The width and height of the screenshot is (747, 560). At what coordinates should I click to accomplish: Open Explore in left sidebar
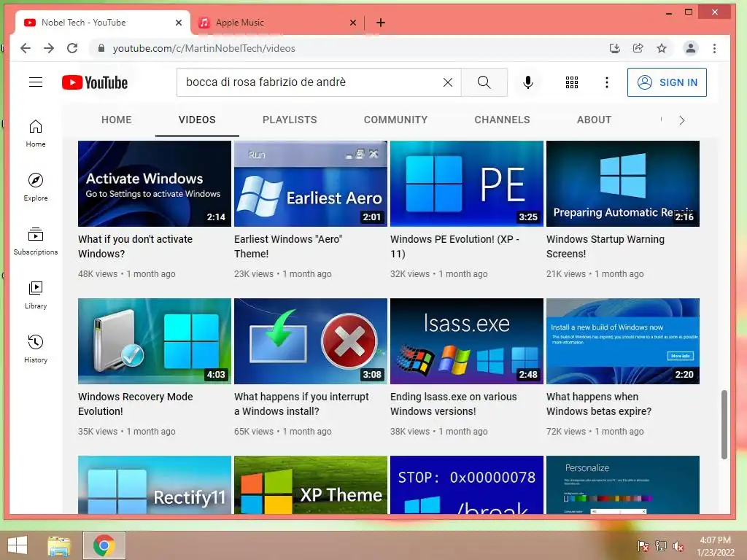click(x=36, y=187)
